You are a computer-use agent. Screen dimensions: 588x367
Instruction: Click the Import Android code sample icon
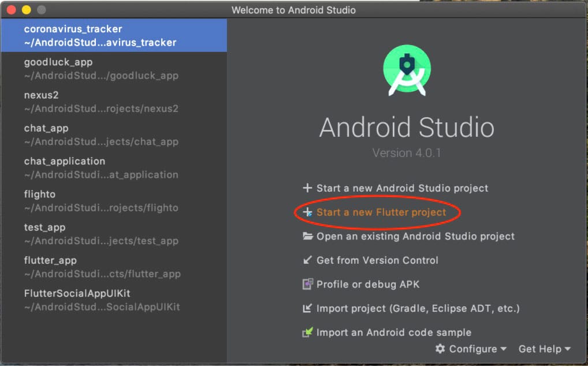[307, 332]
